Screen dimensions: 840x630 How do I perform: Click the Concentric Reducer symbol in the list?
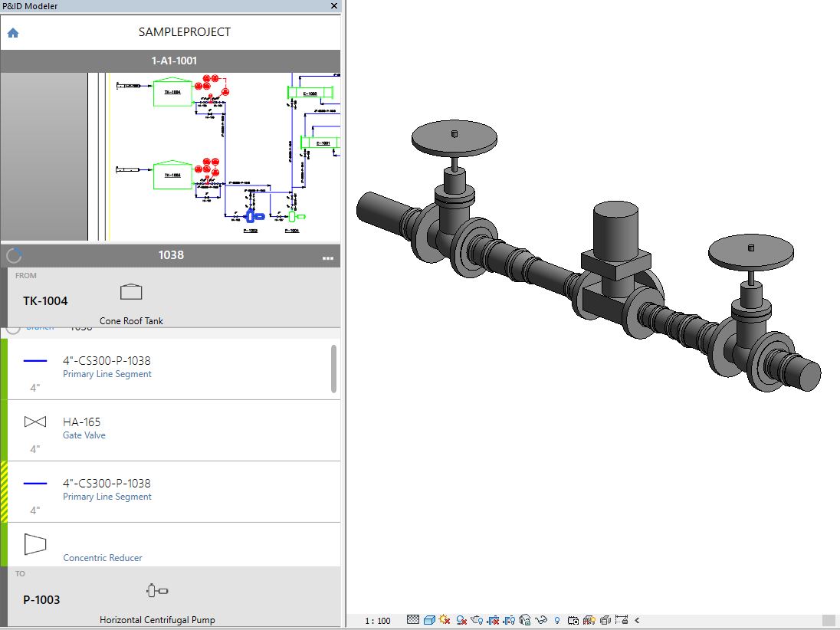[x=34, y=544]
